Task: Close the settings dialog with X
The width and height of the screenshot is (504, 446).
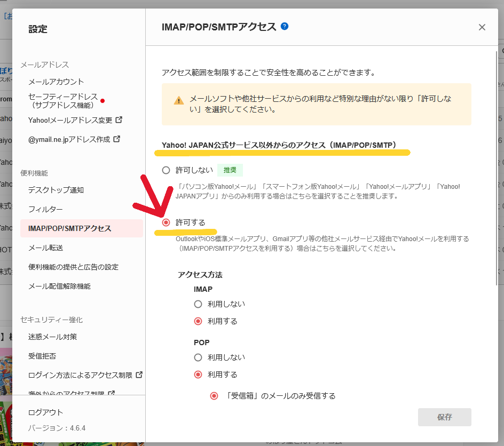Action: 482,27
